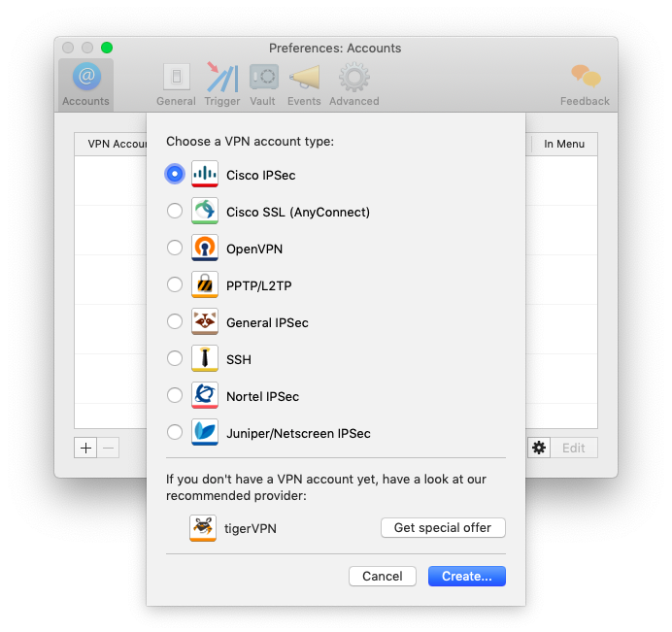Select the Juniper/Netscreen IPSec radio button
Viewport: 672px width, 632px height.
[x=175, y=432]
